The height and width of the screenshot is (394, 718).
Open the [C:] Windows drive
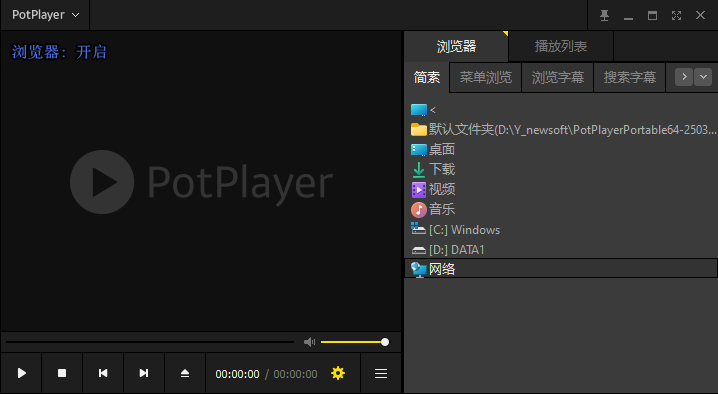[x=561, y=230]
